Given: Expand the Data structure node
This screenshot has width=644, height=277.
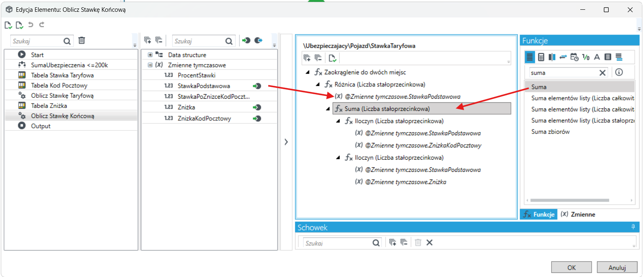Looking at the screenshot, I should 150,55.
